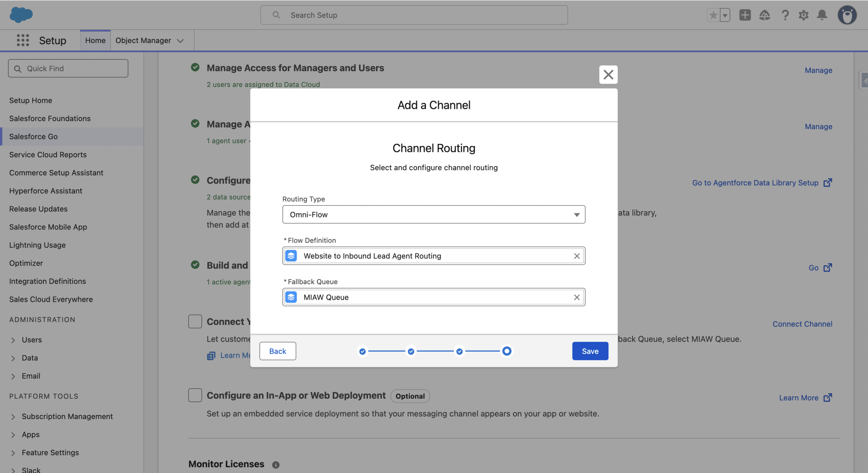This screenshot has width=868, height=473.
Task: Open the Trailhead guidance icon
Action: [x=764, y=15]
